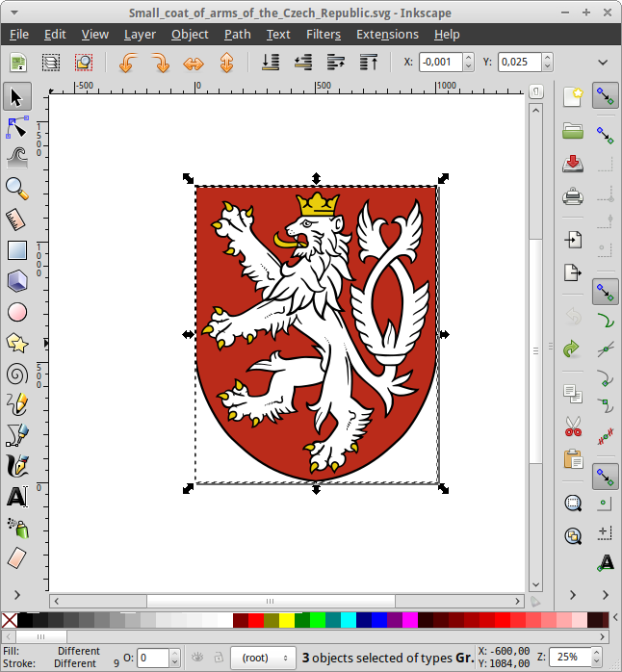Open the Extensions menu
Screen dimensions: 622x672
coord(387,34)
